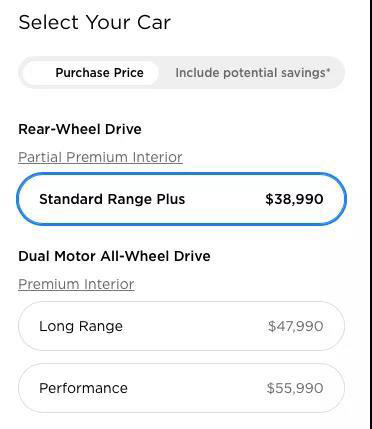The height and width of the screenshot is (429, 372).
Task: Click the gray pricing toggle track
Action: [x=181, y=73]
